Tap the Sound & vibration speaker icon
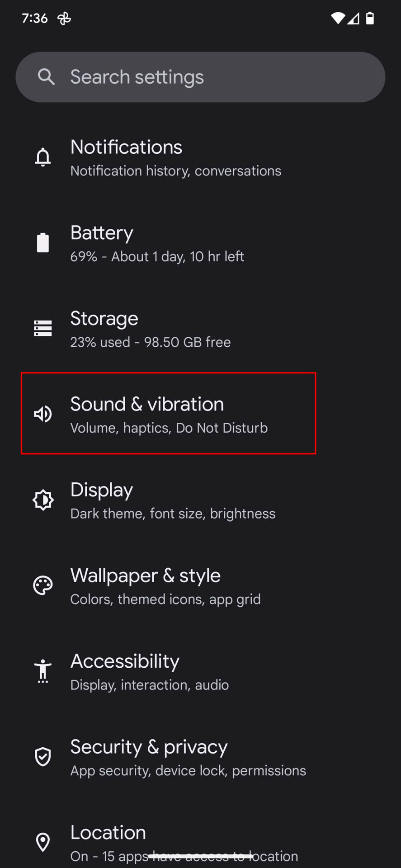Image resolution: width=401 pixels, height=868 pixels. pyautogui.click(x=43, y=414)
